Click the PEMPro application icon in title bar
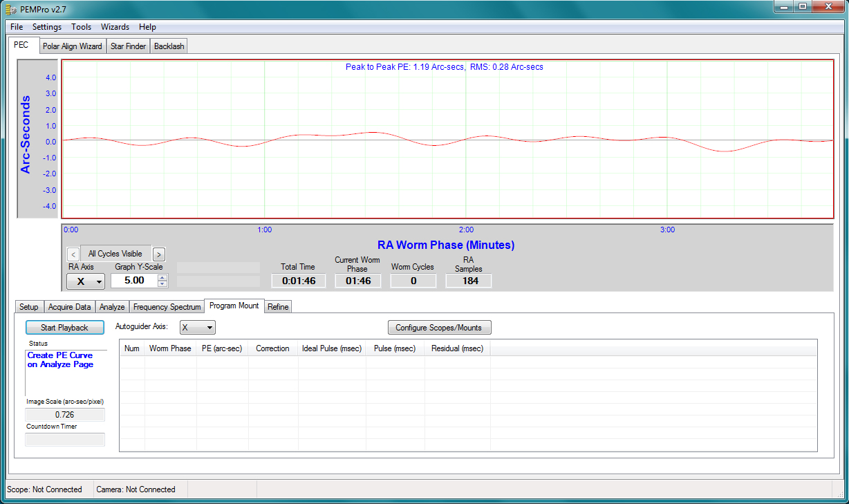The image size is (849, 504). 11,8
